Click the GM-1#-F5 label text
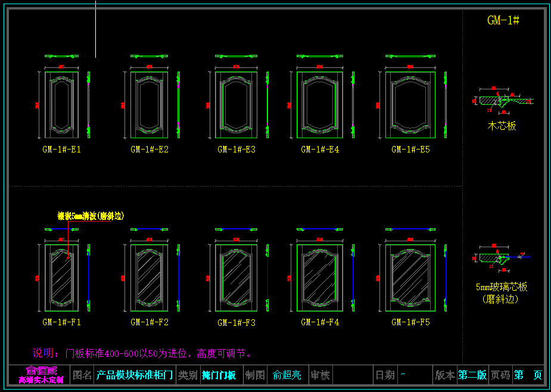The width and height of the screenshot is (551, 392). coord(410,322)
